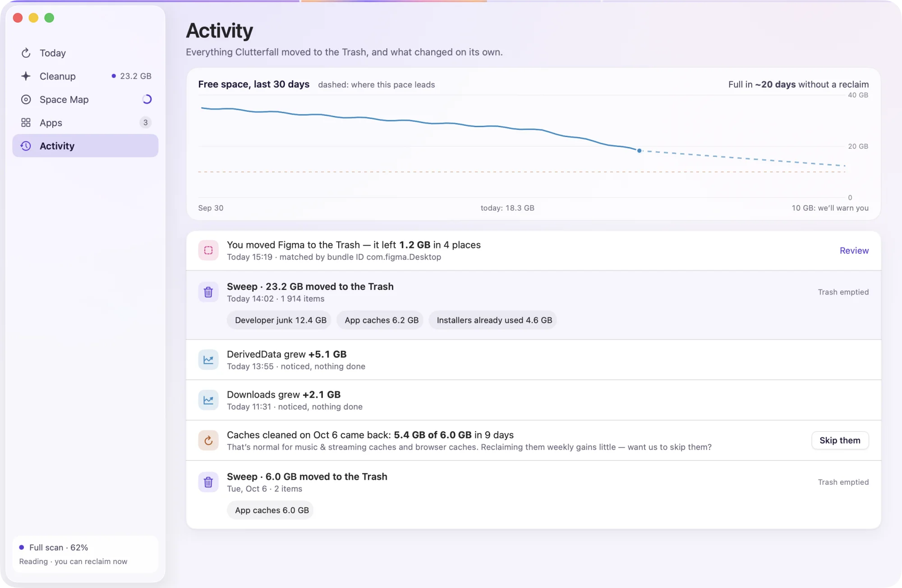The image size is (902, 588).
Task: Click 'Trash emptied' on the 23.2 GB sweep
Action: click(x=843, y=292)
